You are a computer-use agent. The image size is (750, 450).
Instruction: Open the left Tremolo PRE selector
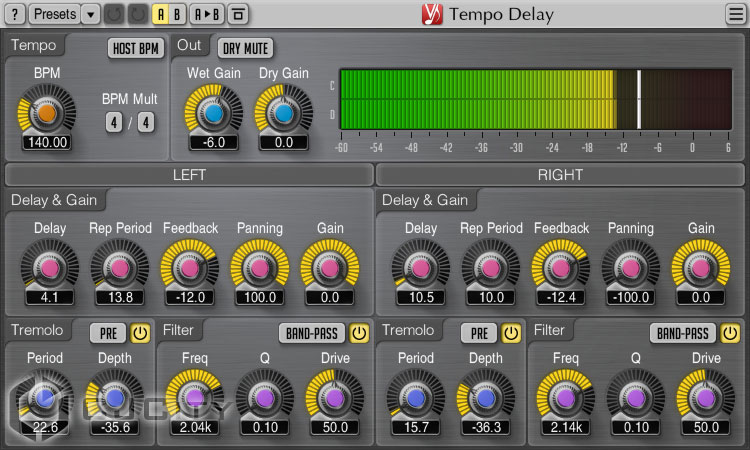[108, 333]
